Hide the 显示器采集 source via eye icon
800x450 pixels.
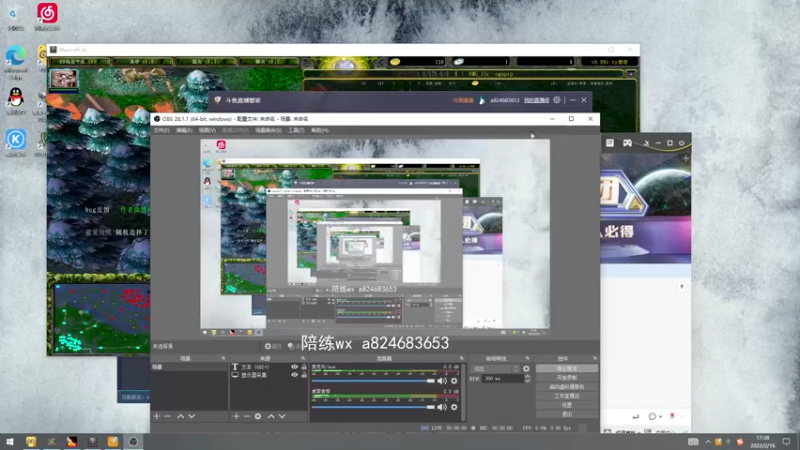(294, 374)
